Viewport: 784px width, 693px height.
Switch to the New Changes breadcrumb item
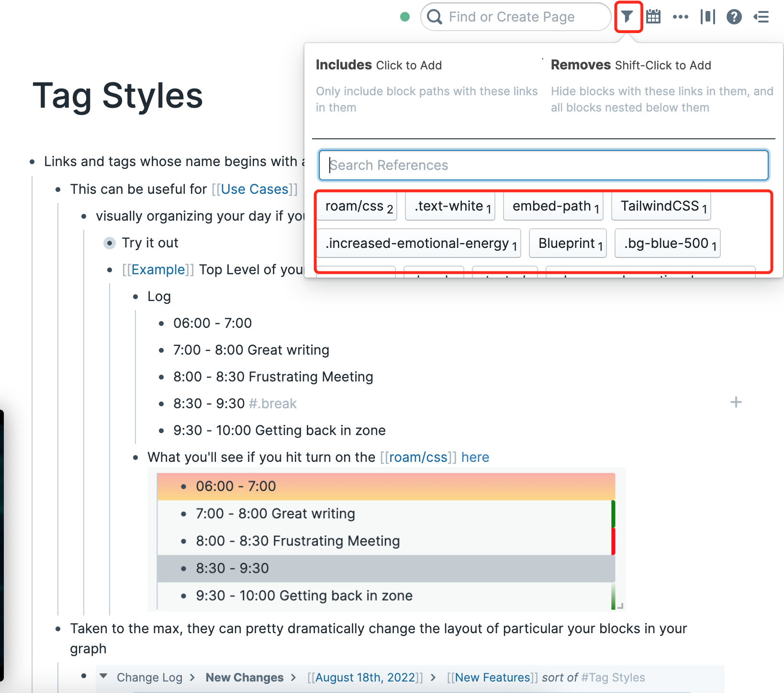click(x=244, y=677)
